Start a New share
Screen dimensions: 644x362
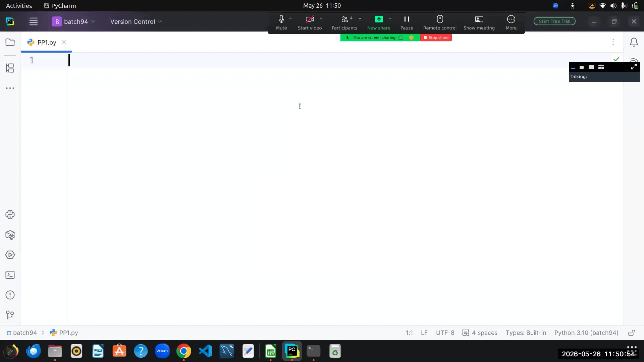click(x=378, y=22)
